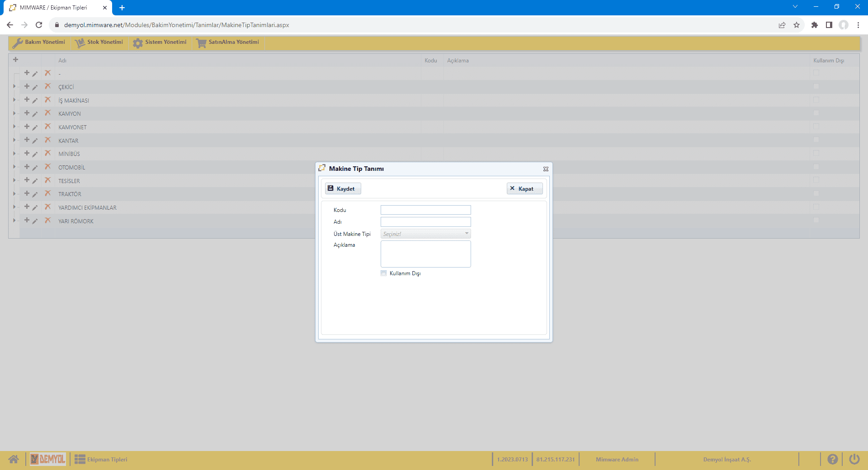
Task: Bookmark this page with the star icon
Action: [797, 25]
